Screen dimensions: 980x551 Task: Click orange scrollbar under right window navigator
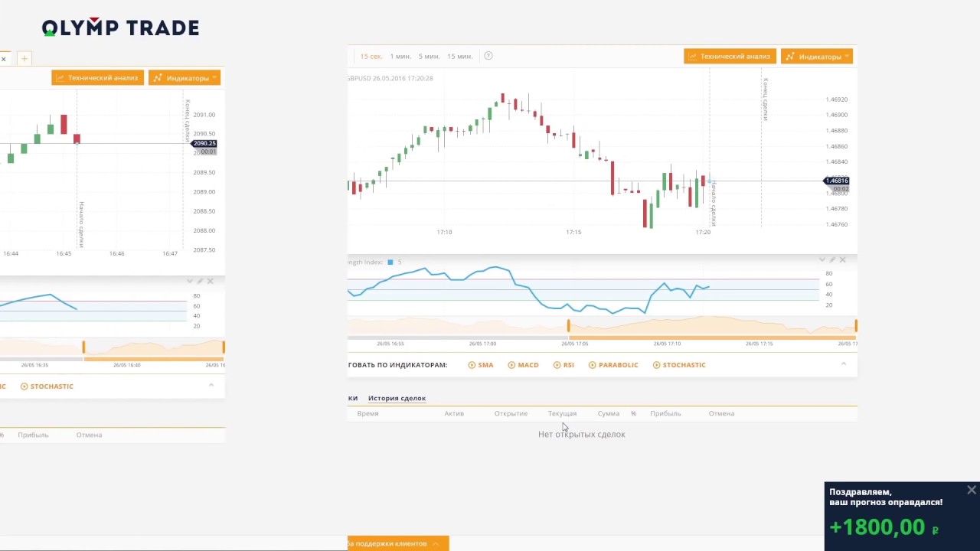pyautogui.click(x=712, y=337)
